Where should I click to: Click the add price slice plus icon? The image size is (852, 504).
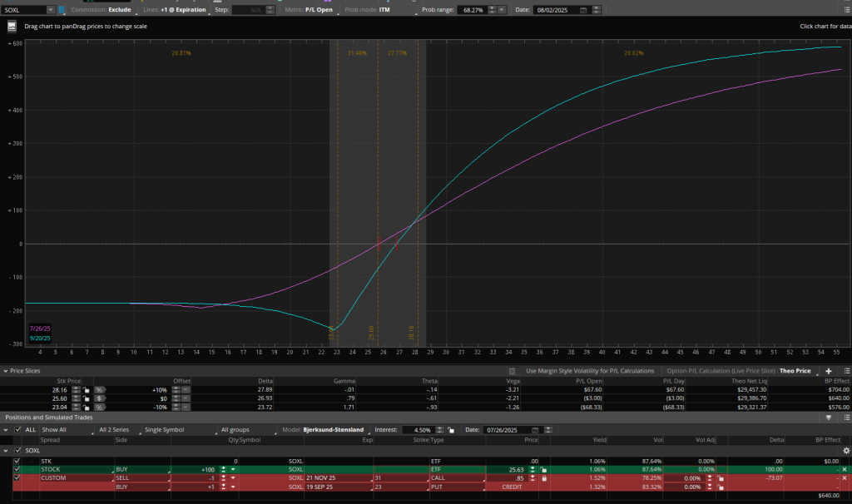828,371
